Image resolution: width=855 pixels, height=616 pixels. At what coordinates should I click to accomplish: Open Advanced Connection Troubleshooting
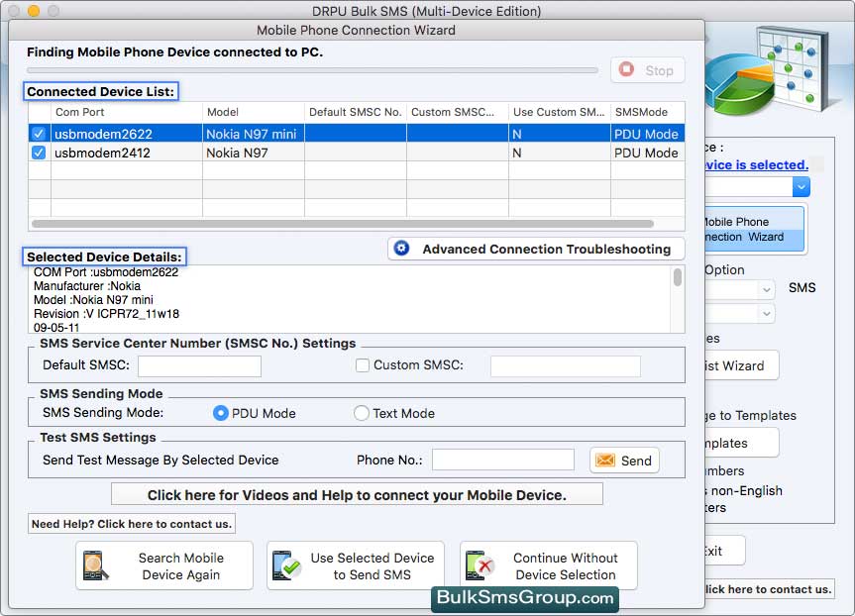click(537, 249)
